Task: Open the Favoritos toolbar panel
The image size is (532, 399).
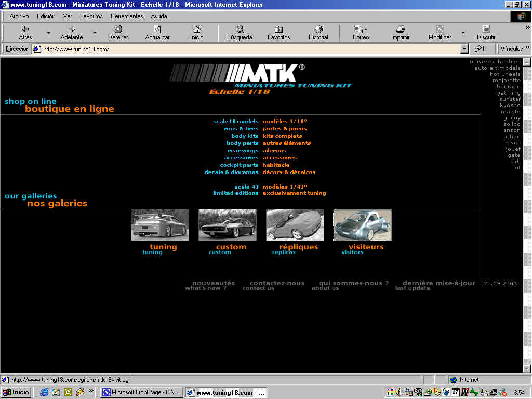Action: click(278, 33)
